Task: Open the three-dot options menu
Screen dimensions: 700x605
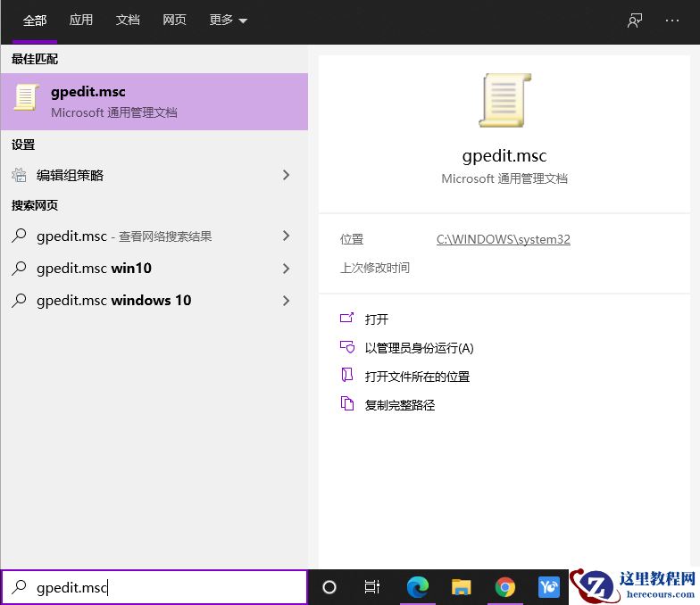Action: [x=671, y=21]
